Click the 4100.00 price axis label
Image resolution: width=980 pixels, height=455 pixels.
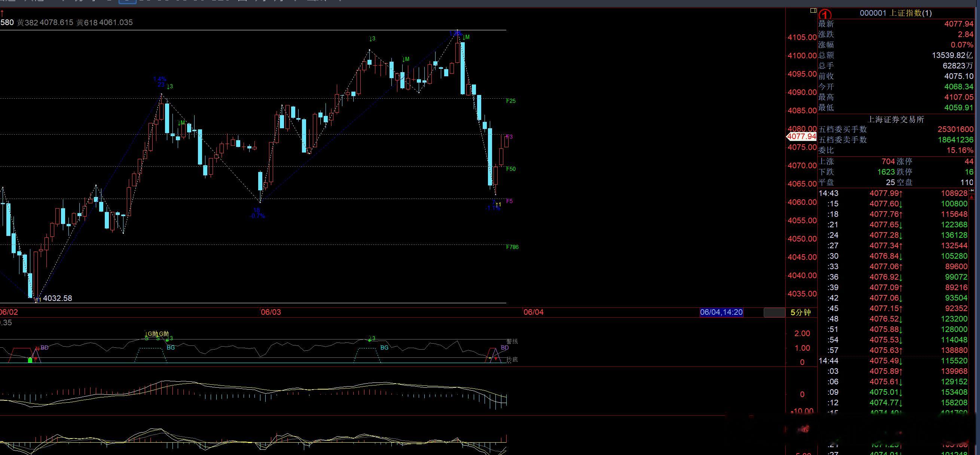click(802, 56)
